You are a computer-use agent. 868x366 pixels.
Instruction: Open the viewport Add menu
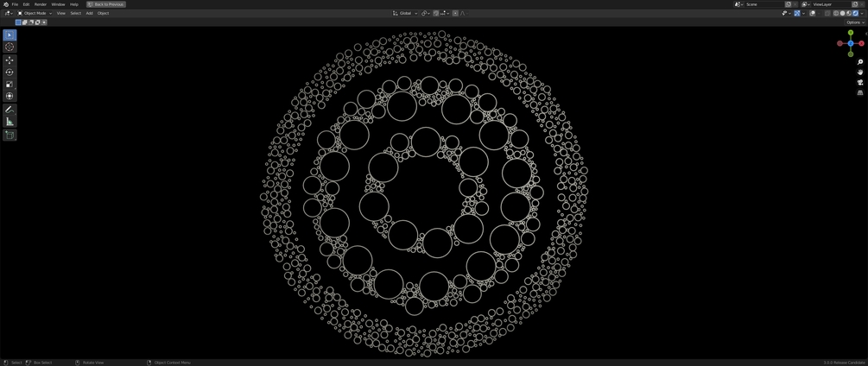coord(89,13)
